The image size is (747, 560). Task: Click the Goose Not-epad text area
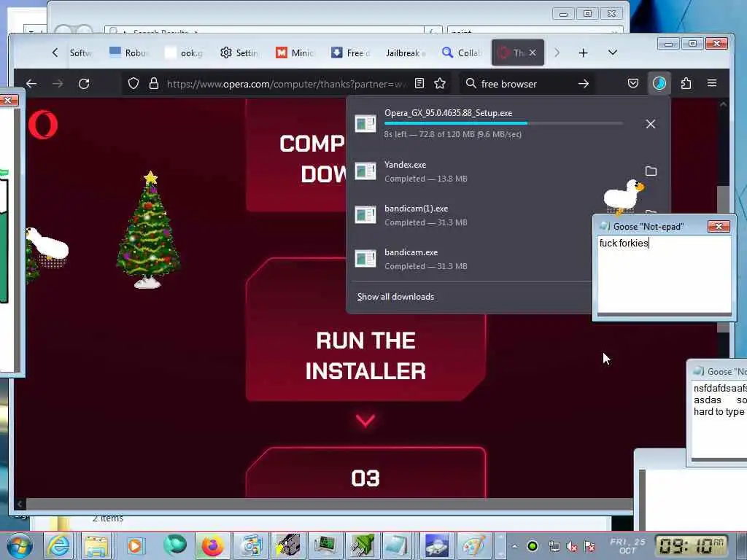(664, 274)
